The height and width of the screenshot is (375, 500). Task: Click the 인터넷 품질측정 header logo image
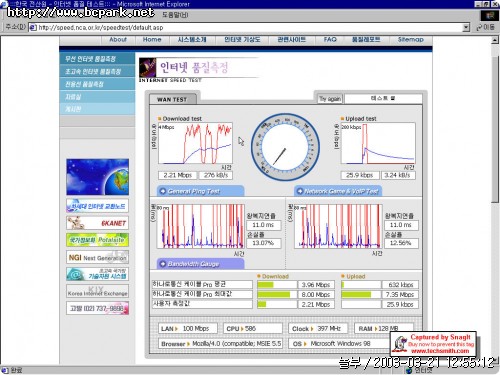(x=199, y=70)
